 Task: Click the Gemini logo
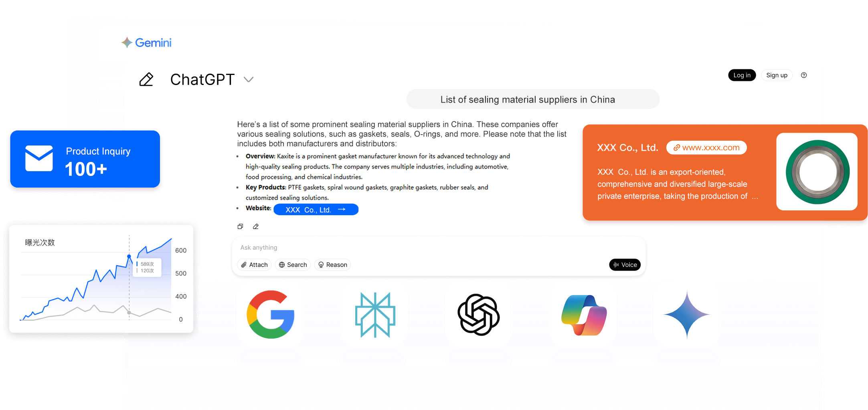(147, 42)
